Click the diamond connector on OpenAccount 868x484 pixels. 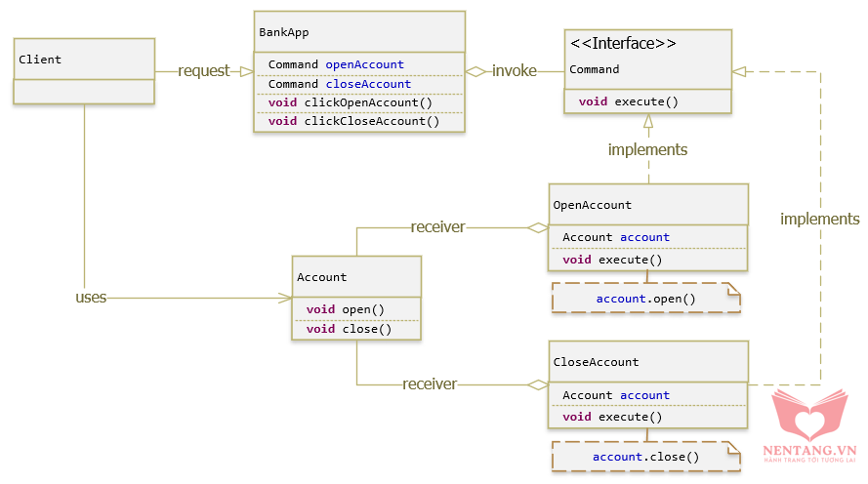pyautogui.click(x=538, y=227)
